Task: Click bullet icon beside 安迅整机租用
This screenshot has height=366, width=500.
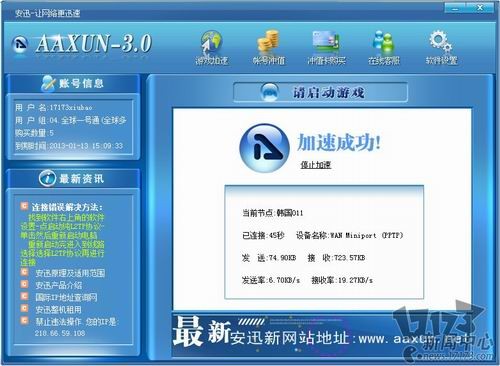Action: [24, 308]
